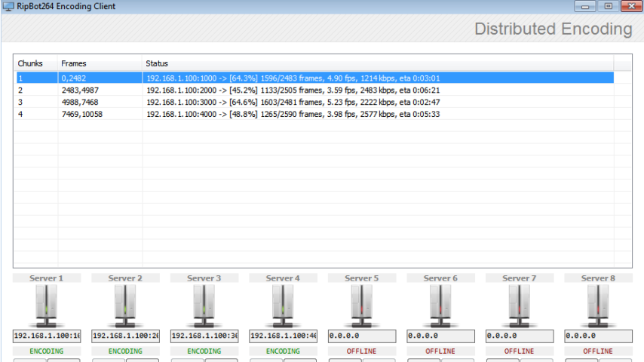Click the status text ending eta 0:03:01
This screenshot has width=644, height=362.
tap(293, 78)
